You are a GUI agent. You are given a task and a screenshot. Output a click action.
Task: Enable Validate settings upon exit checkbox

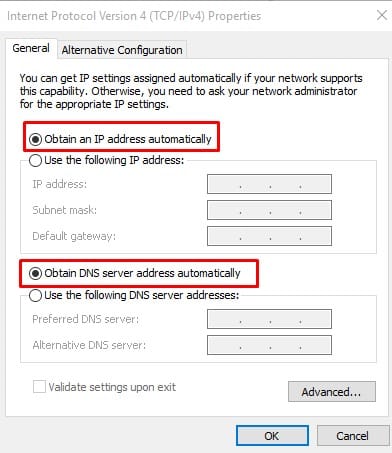(39, 387)
